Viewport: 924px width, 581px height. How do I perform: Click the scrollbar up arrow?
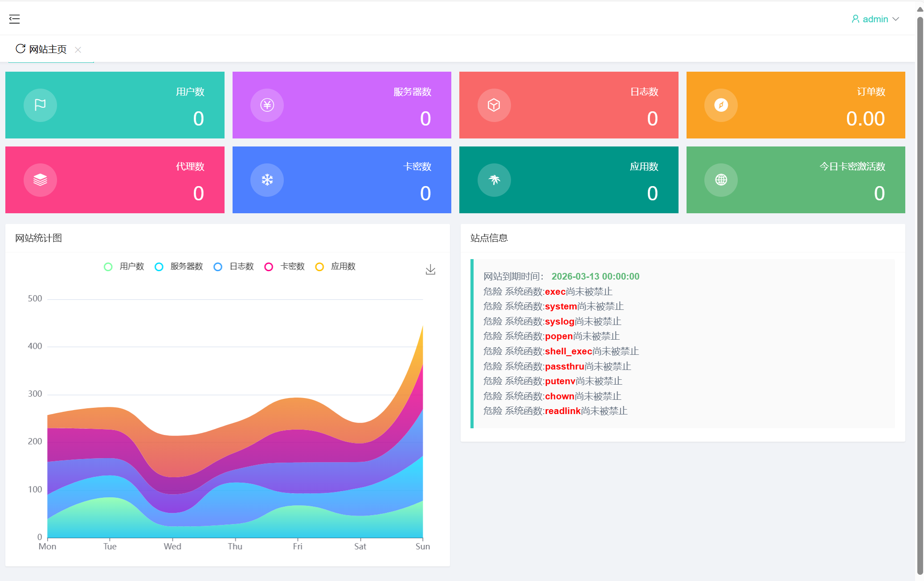click(x=920, y=9)
